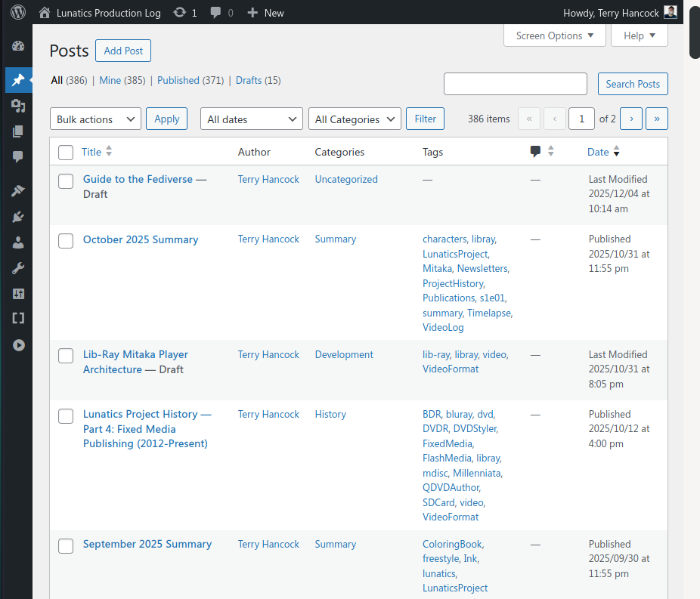Expand the All dates filter dropdown
The image size is (700, 599).
(x=252, y=119)
